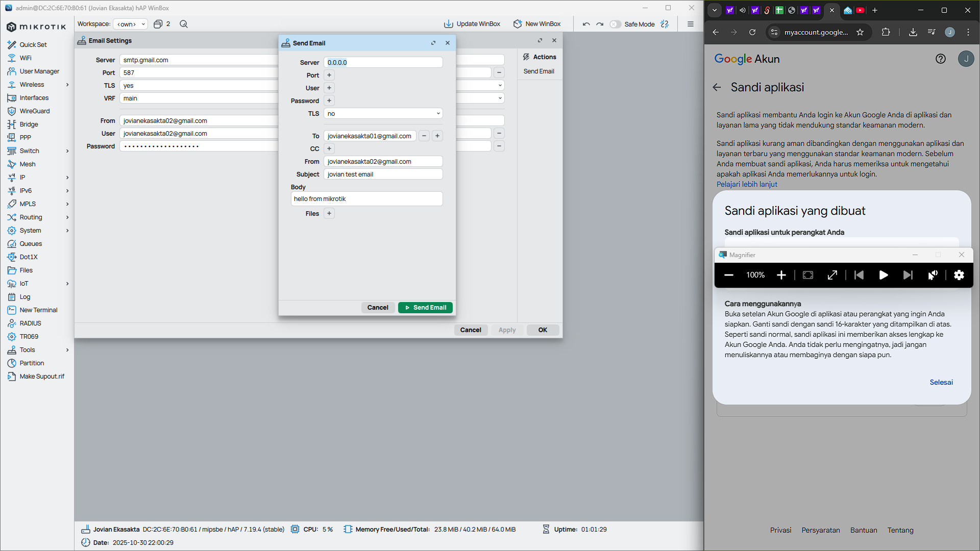Viewport: 980px width, 551px height.
Task: Open Interfaces in the sidebar
Action: tap(34, 98)
